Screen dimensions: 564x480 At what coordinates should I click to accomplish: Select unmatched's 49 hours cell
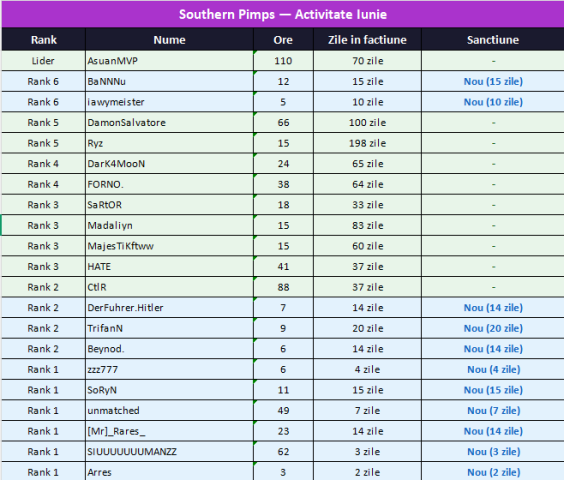point(283,411)
